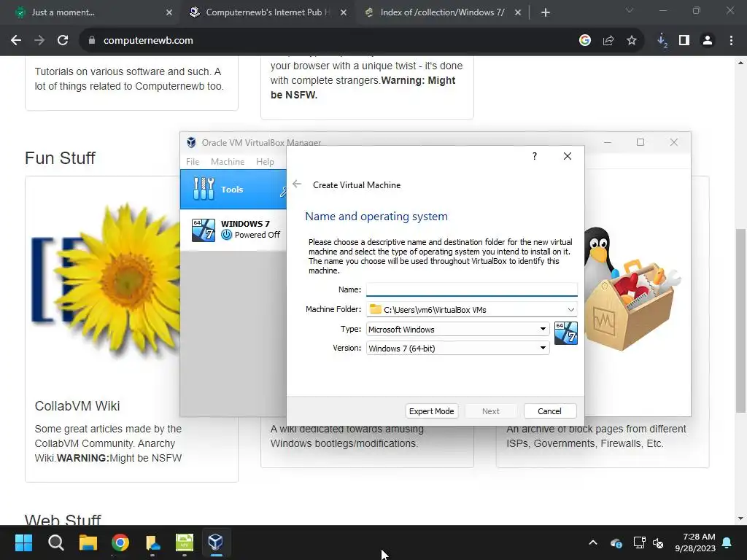Image resolution: width=747 pixels, height=560 pixels.
Task: Focus the Name text field
Action: click(472, 289)
